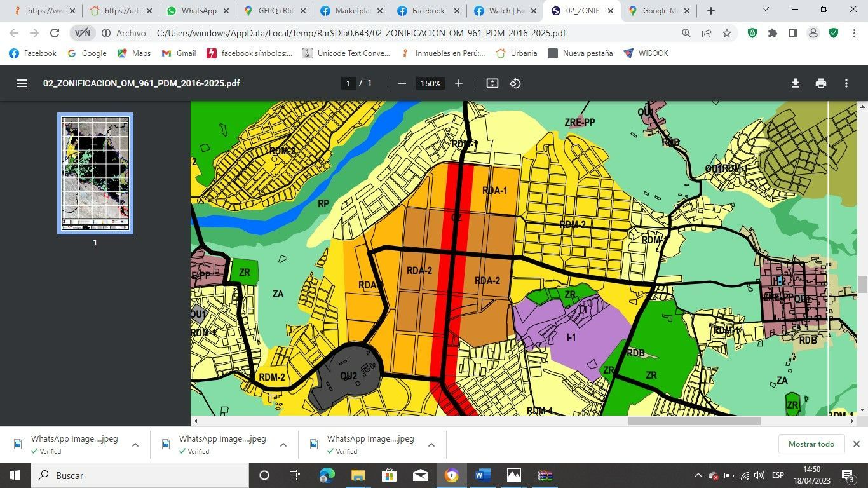868x488 pixels.
Task: Expand options for first WhatsApp Image download
Action: (135, 445)
